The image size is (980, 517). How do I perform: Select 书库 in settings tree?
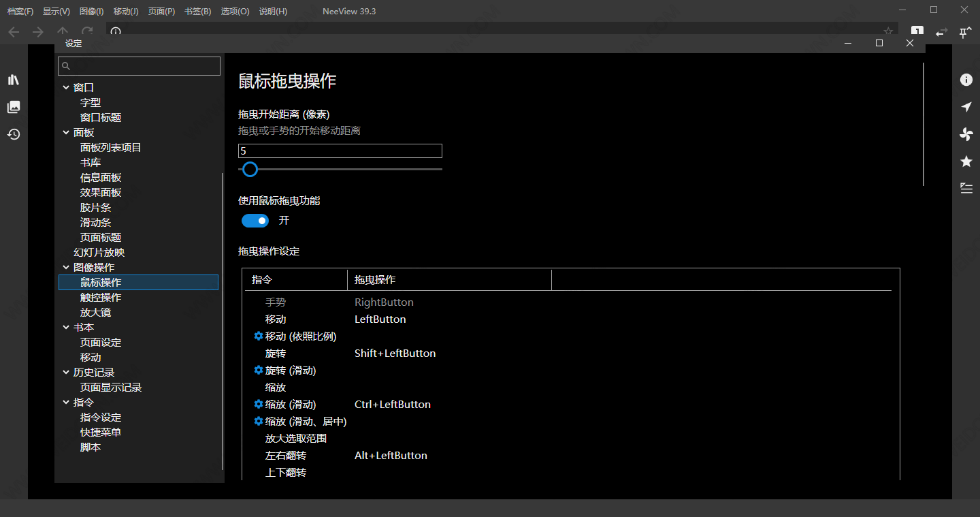(x=91, y=162)
